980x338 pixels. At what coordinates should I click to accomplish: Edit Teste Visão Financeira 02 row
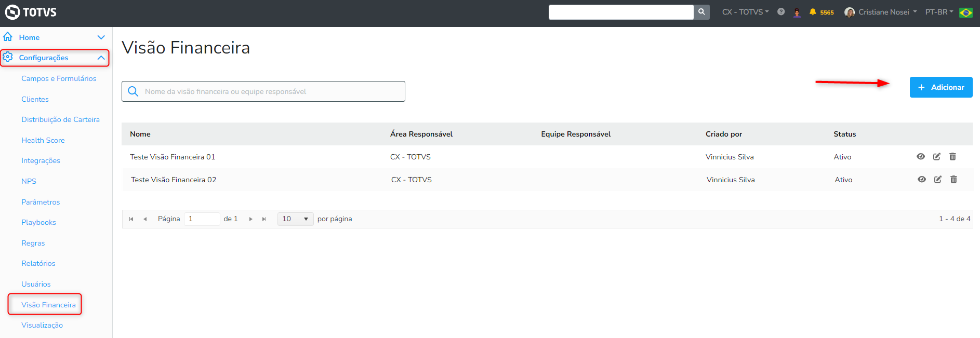[x=938, y=180]
